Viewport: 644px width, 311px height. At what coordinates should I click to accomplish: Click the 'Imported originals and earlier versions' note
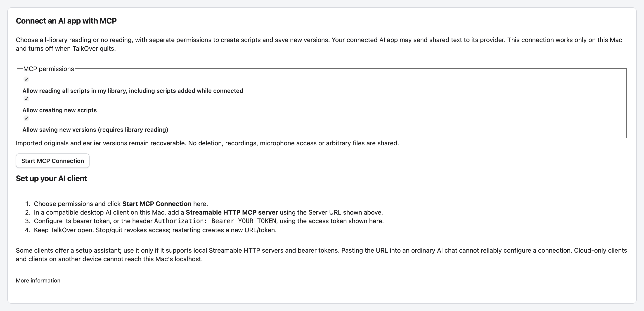pyautogui.click(x=207, y=143)
